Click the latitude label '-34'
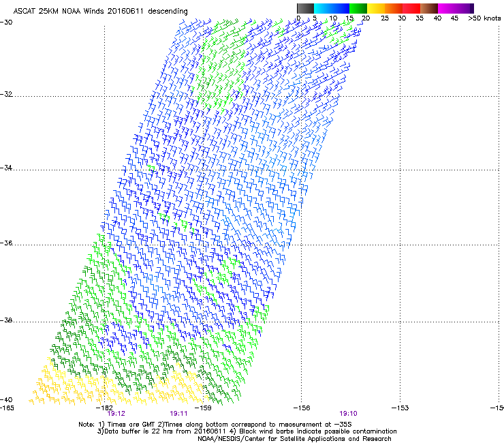The width and height of the screenshot is (504, 443). [x=6, y=168]
